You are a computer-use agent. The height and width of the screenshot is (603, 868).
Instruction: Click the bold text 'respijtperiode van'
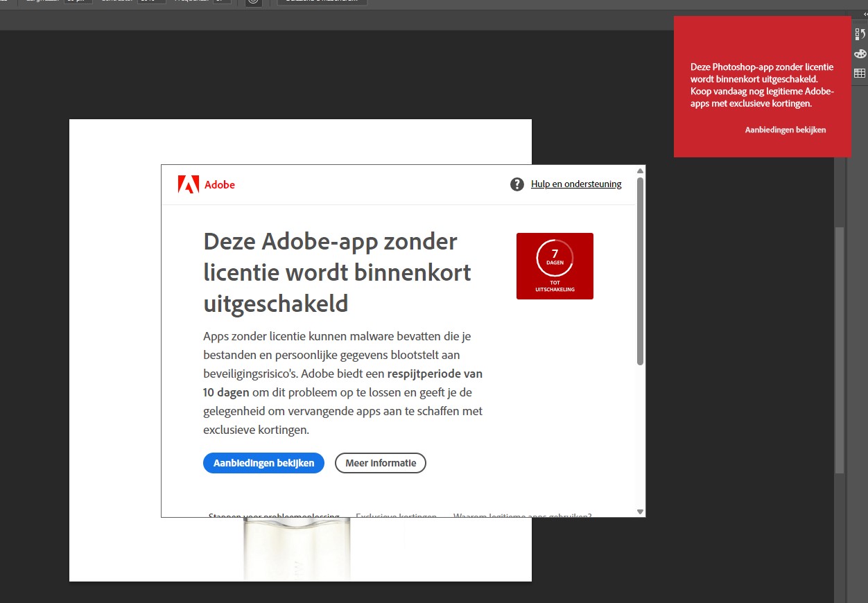pos(435,374)
